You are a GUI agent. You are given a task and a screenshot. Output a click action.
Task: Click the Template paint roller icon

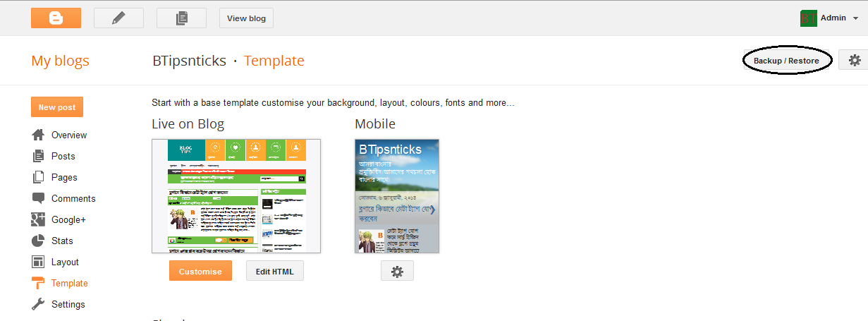coord(38,283)
